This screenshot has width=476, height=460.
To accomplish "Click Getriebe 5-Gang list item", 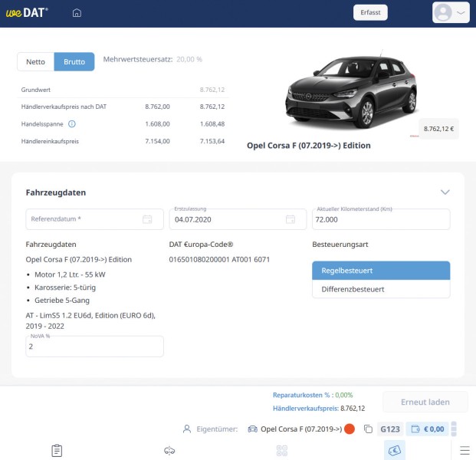I will coord(62,301).
